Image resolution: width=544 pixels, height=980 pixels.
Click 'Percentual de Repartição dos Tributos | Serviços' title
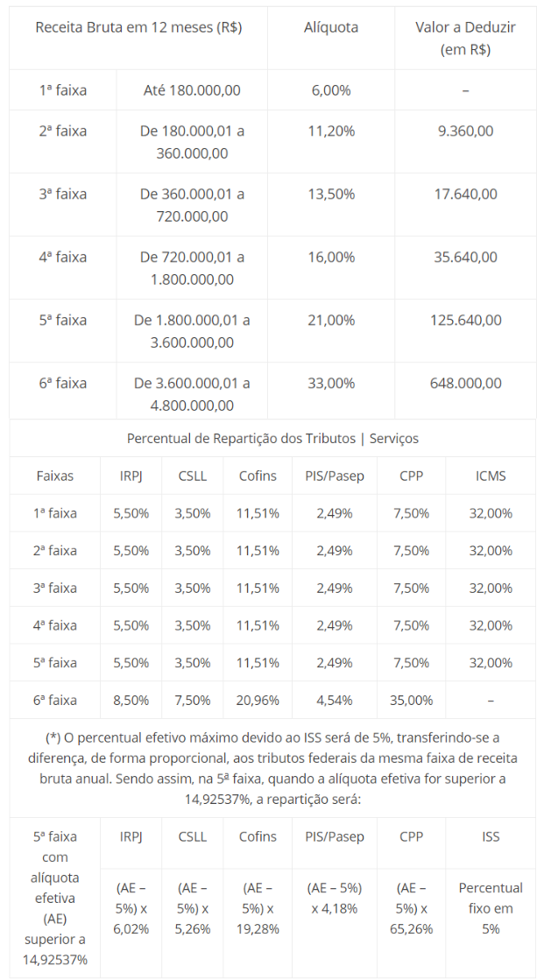click(272, 438)
